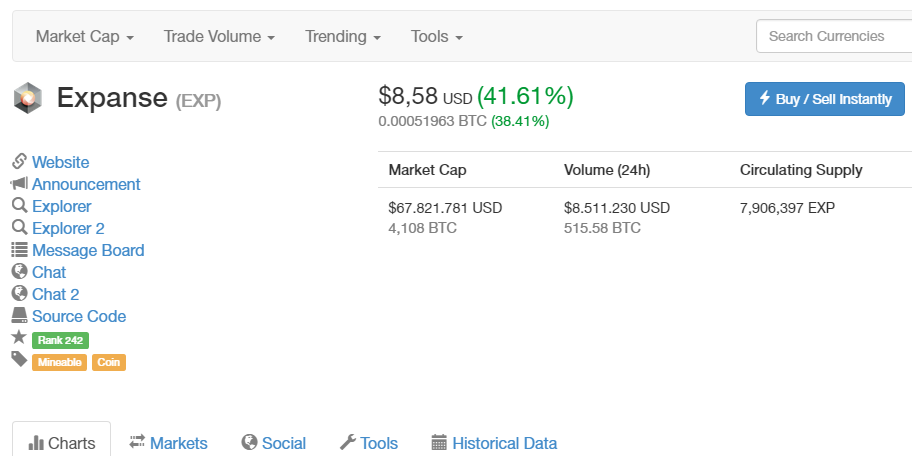Open the Social tab
The height and width of the screenshot is (456, 912).
(274, 443)
